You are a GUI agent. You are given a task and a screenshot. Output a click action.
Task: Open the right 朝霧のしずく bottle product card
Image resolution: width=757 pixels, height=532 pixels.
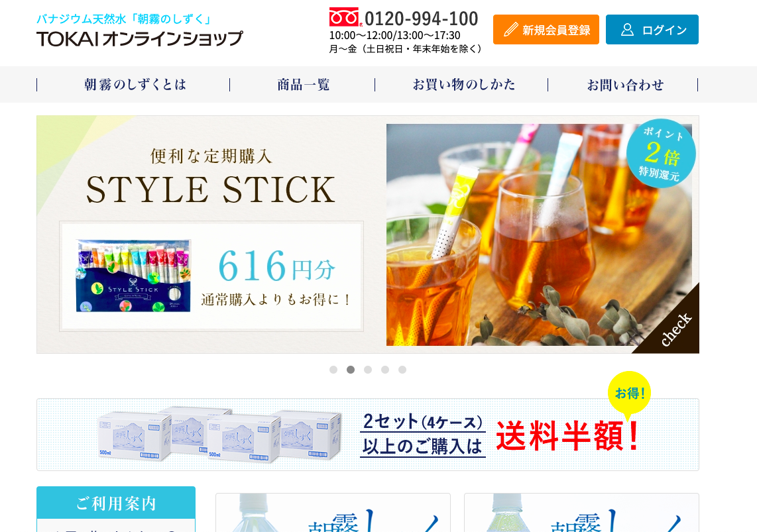(x=581, y=513)
